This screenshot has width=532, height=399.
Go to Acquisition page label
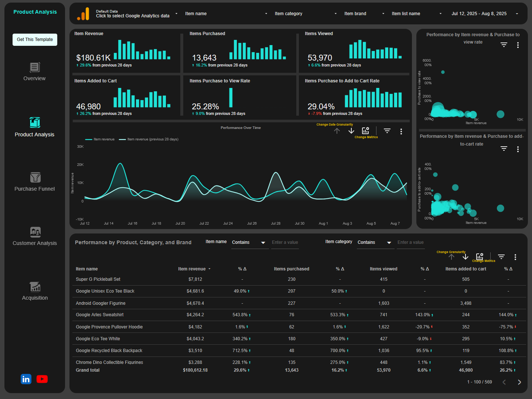[x=35, y=298]
